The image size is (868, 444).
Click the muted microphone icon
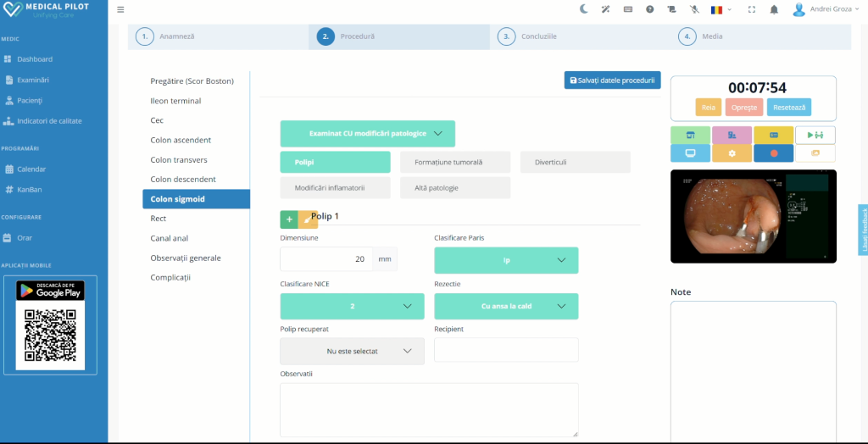(x=694, y=9)
